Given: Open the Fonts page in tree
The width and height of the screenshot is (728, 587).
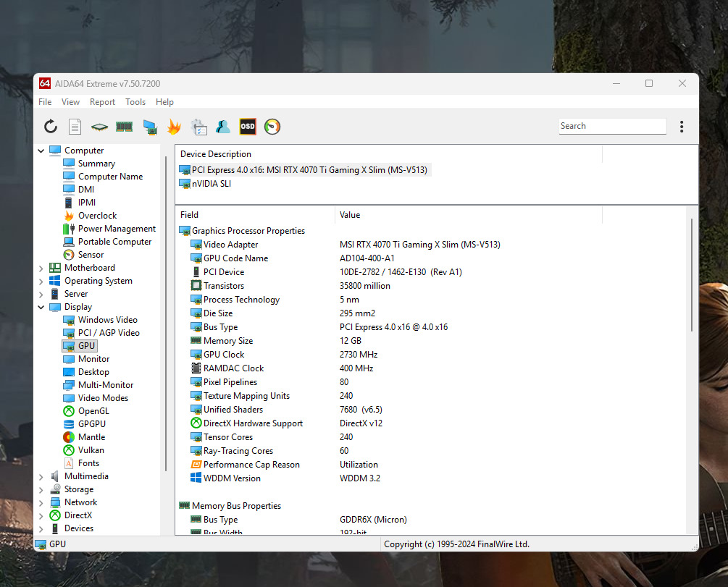Looking at the screenshot, I should coord(82,463).
